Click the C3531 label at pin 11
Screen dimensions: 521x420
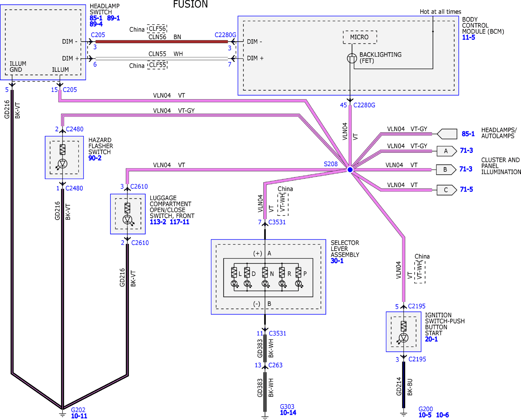coord(277,334)
